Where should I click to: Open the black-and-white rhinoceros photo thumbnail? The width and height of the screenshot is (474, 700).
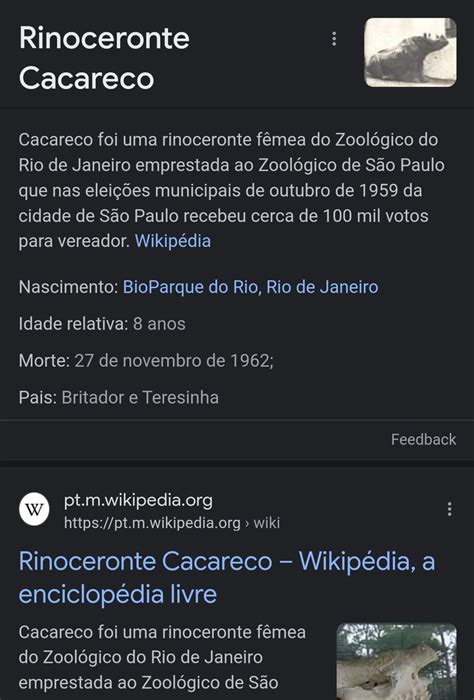click(x=411, y=52)
